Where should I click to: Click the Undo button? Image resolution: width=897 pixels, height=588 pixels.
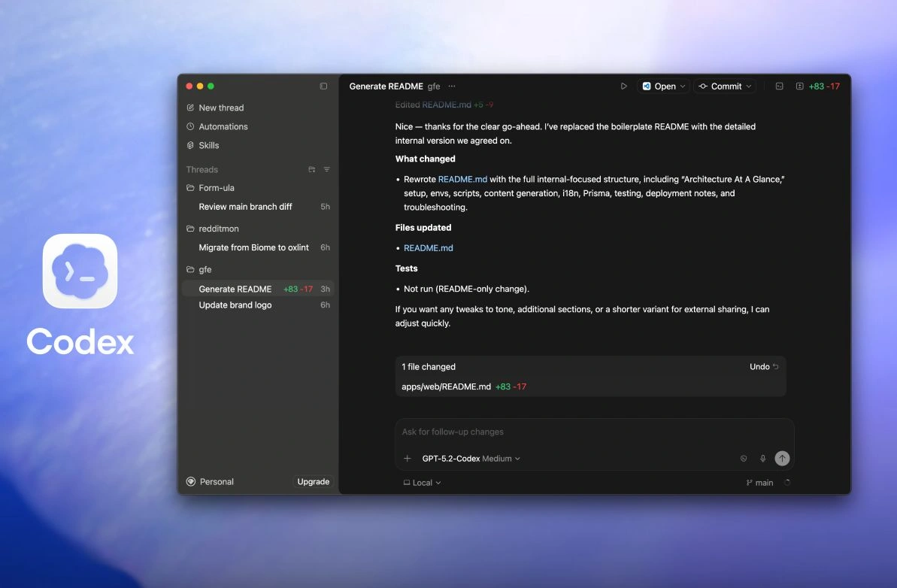point(764,367)
